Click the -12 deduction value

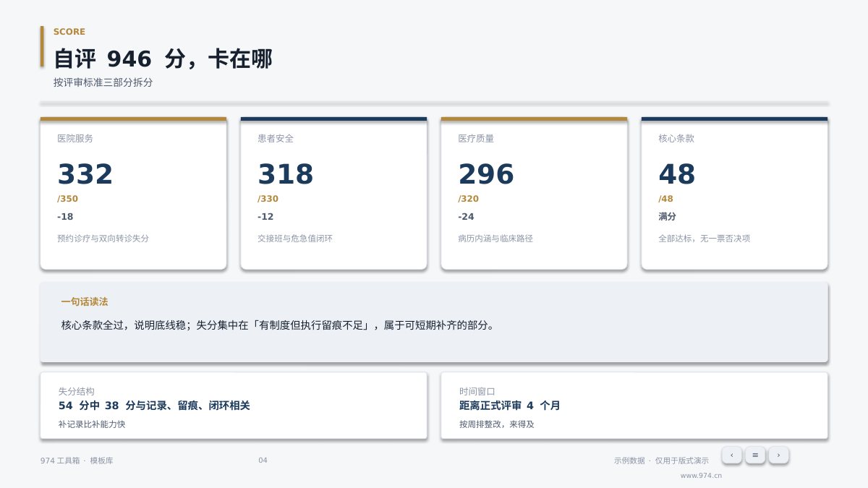tap(265, 216)
